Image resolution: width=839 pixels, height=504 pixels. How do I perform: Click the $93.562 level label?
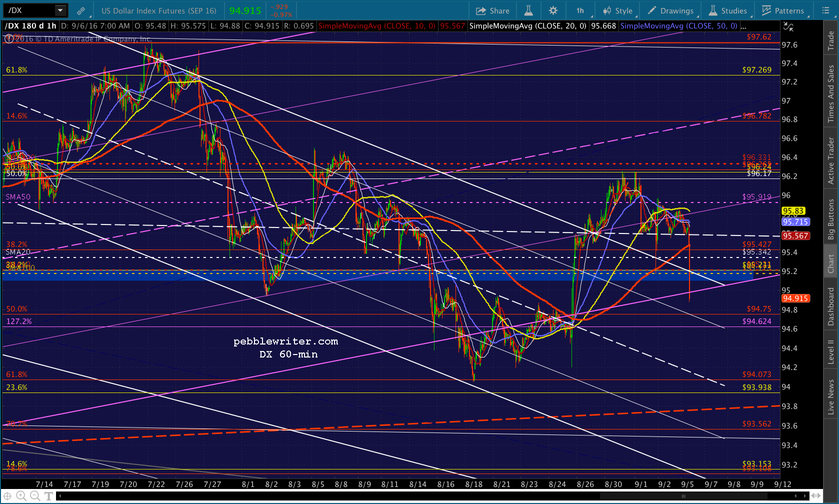pyautogui.click(x=757, y=424)
